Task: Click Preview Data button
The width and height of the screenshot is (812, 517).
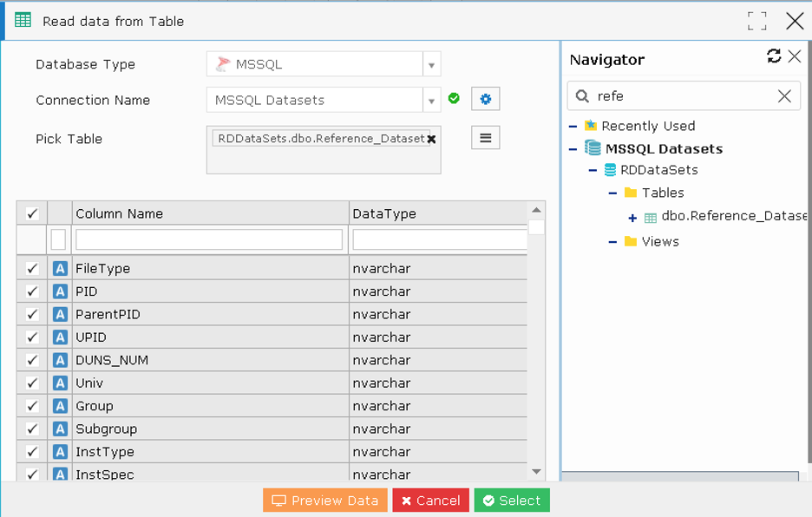Action: (325, 501)
